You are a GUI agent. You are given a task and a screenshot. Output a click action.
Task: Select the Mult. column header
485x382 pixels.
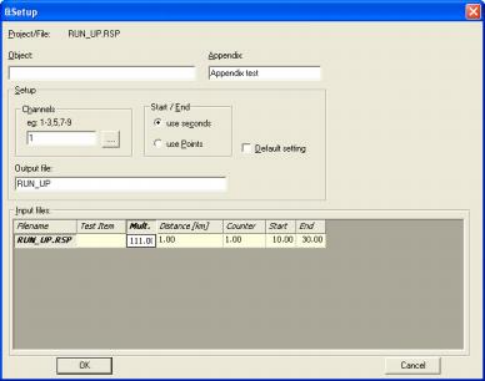click(x=141, y=226)
